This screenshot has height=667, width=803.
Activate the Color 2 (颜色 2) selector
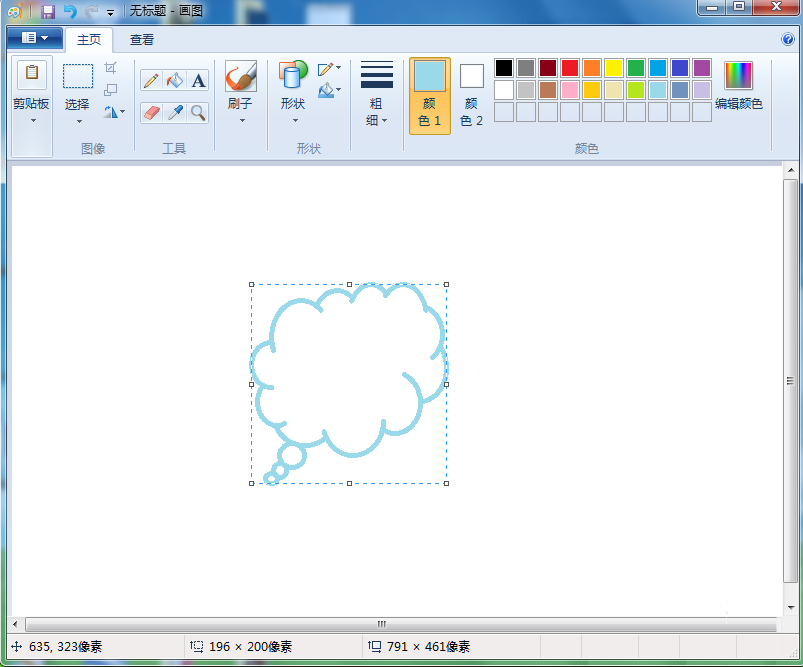(472, 96)
